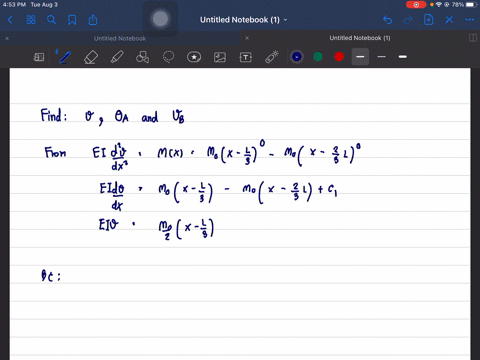The image size is (480, 360).
Task: Switch to the Untitled Notebook tab
Action: [x=120, y=38]
